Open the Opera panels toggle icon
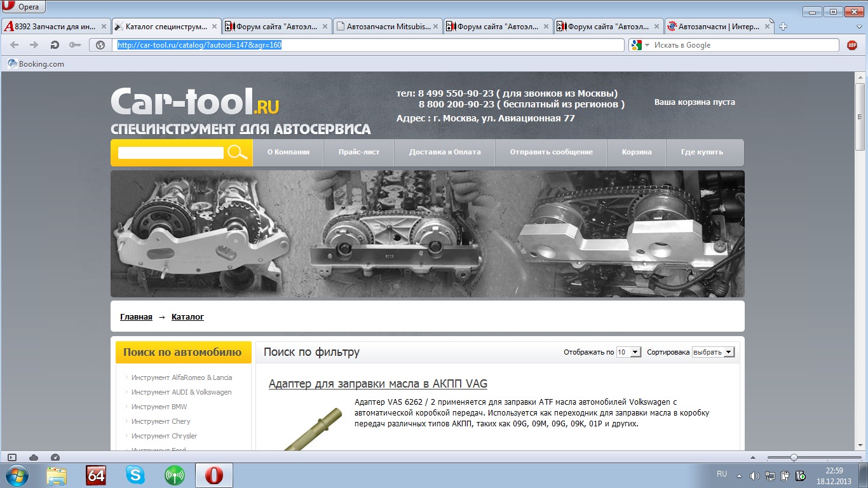The image size is (868, 488). (x=12, y=457)
